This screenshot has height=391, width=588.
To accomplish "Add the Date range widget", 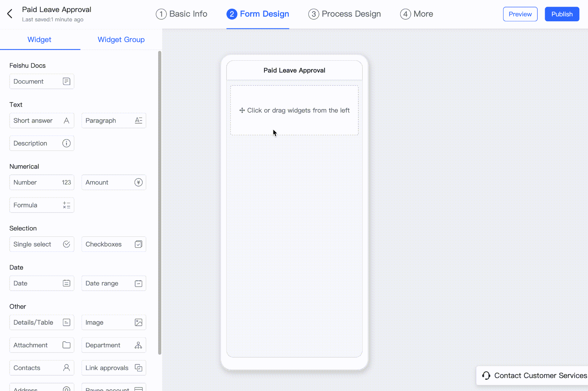I will 114,283.
